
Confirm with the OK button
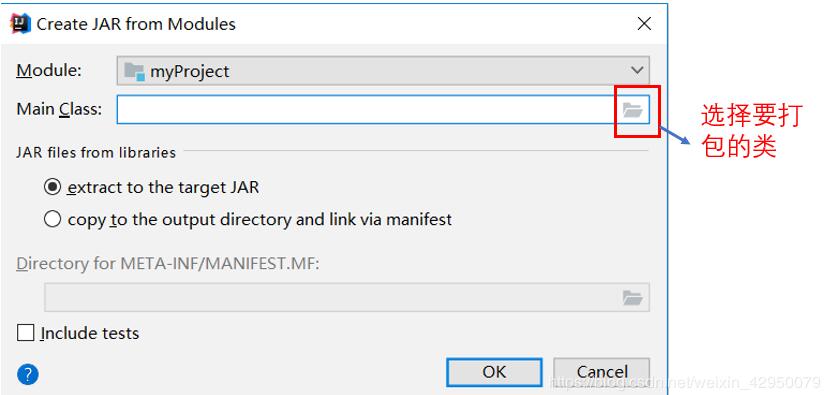pos(494,372)
